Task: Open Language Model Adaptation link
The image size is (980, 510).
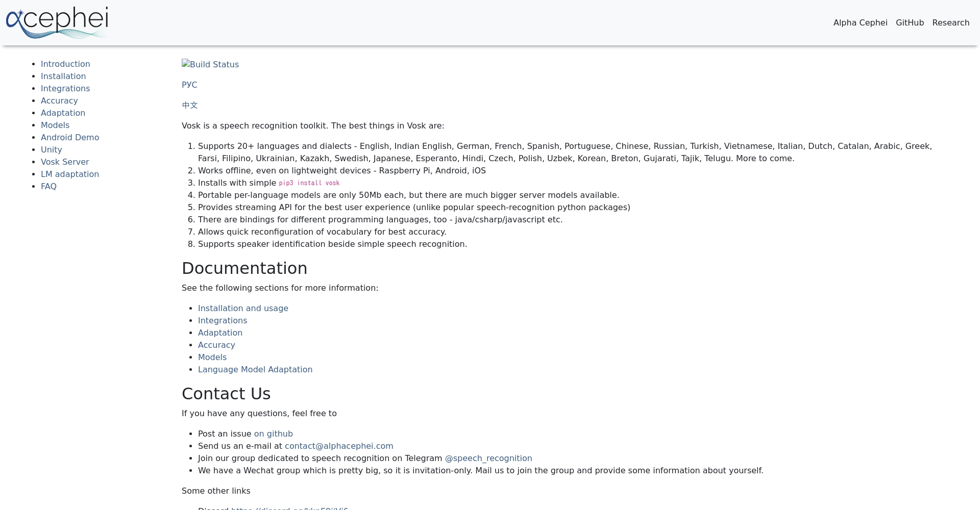Action: pos(255,369)
